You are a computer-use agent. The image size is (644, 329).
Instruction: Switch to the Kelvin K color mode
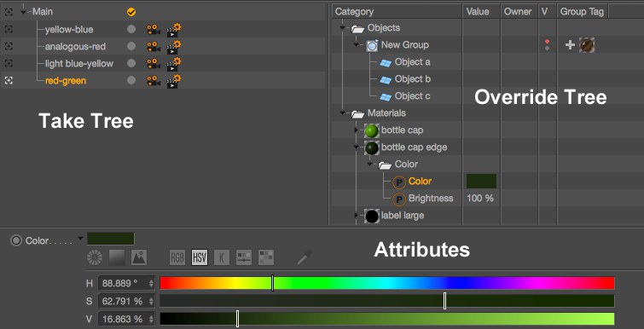tap(222, 257)
